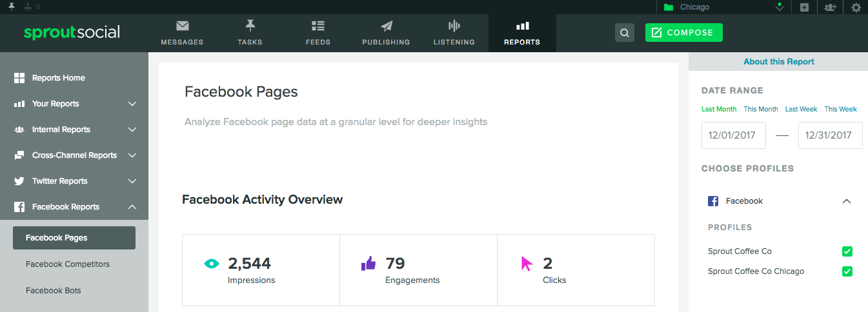Collapse Facebook Reports chevron
The height and width of the screenshot is (312, 868).
coord(132,207)
